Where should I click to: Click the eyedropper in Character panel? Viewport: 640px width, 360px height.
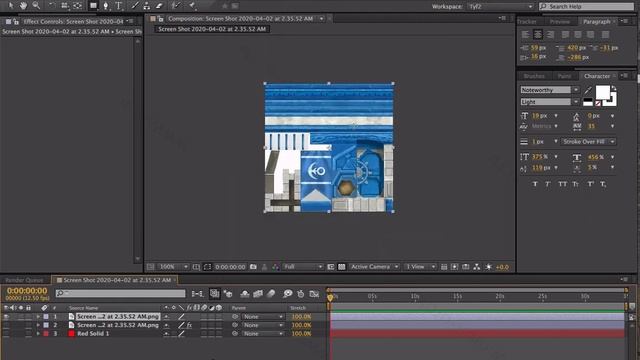588,90
